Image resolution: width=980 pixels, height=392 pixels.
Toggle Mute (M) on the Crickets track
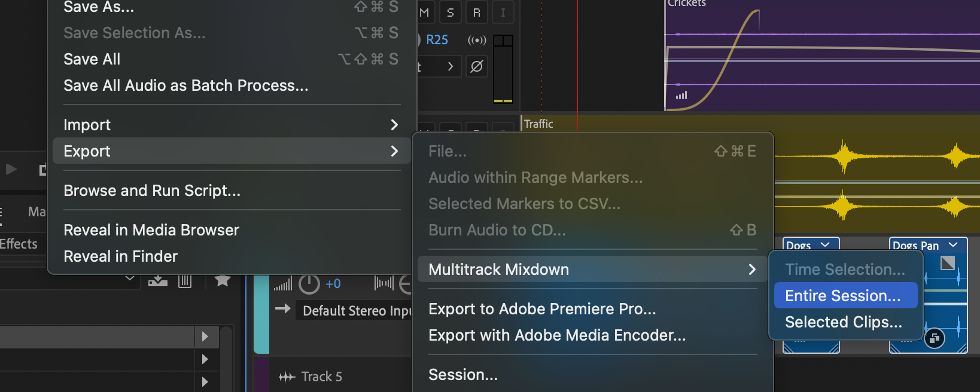[x=424, y=13]
